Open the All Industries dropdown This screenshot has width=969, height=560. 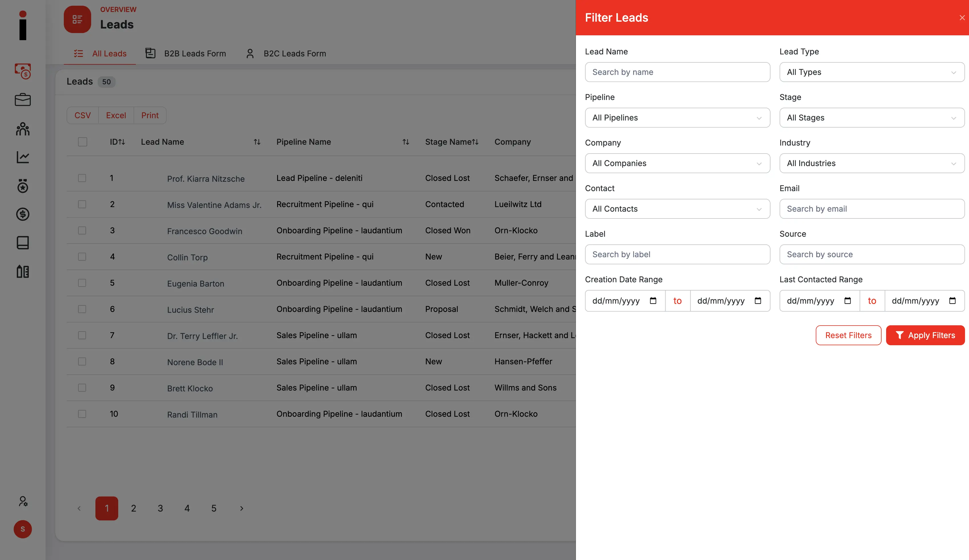[x=872, y=163]
